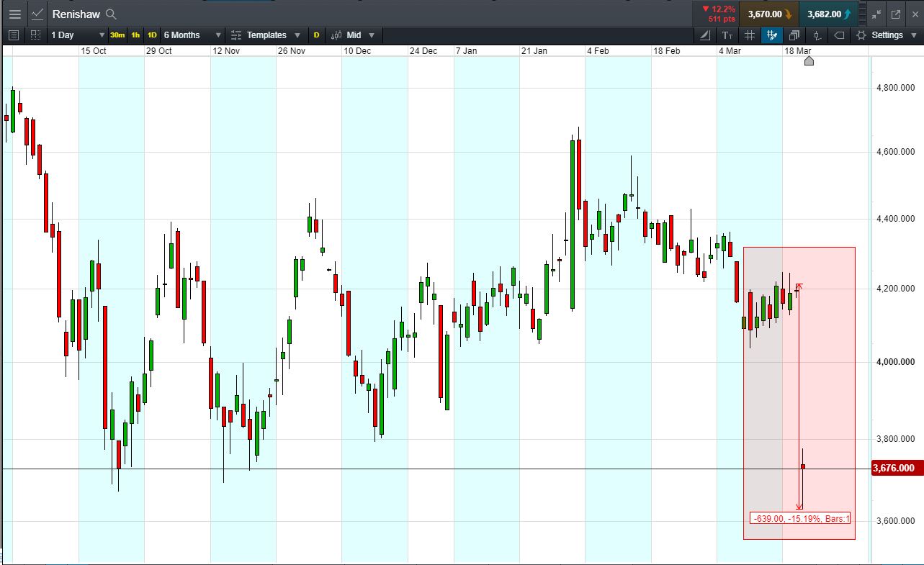The image size is (924, 565).
Task: Open the Mid price type dropdown
Action: coord(354,35)
